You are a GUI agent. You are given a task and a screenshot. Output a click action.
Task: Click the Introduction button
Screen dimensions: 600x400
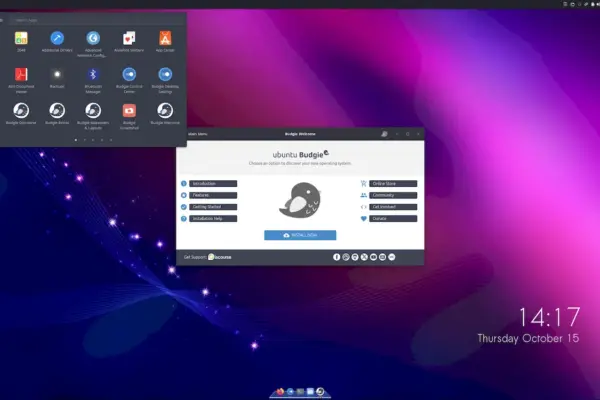(213, 184)
